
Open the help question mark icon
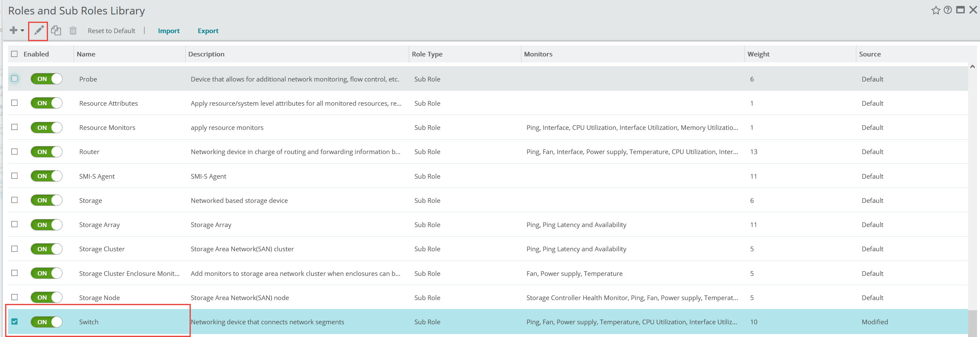(x=948, y=10)
